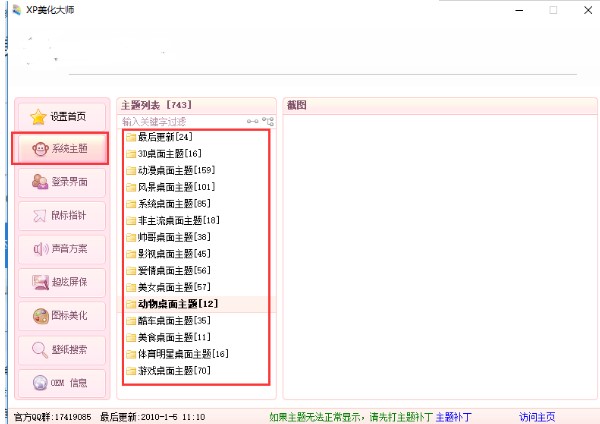Select the 体育明星桌面主题[16] folder

point(178,354)
